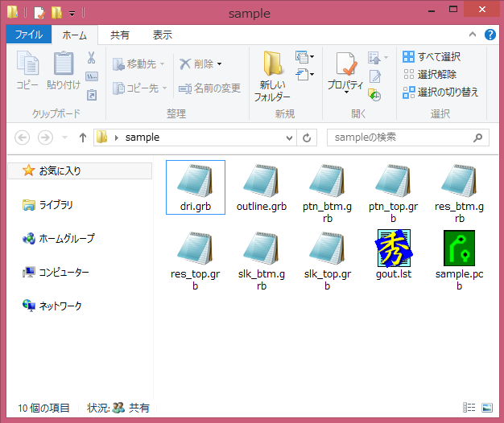
Task: Click the Paste shortcut icon
Action: [92, 95]
